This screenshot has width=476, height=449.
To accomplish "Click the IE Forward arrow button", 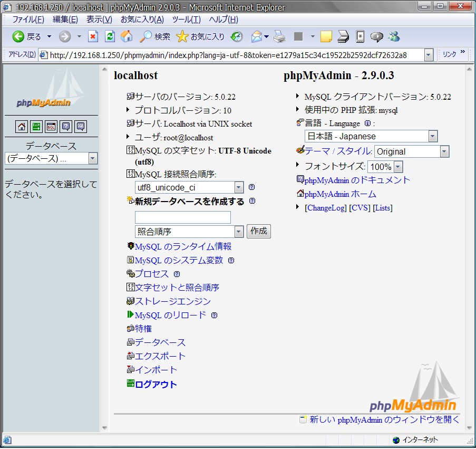I will pyautogui.click(x=65, y=37).
